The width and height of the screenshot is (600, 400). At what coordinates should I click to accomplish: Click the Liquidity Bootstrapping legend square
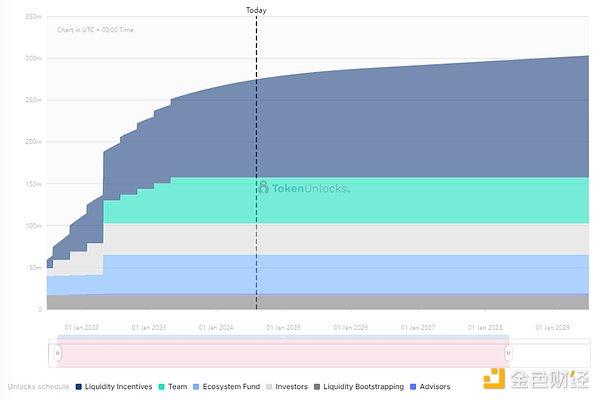[317, 387]
